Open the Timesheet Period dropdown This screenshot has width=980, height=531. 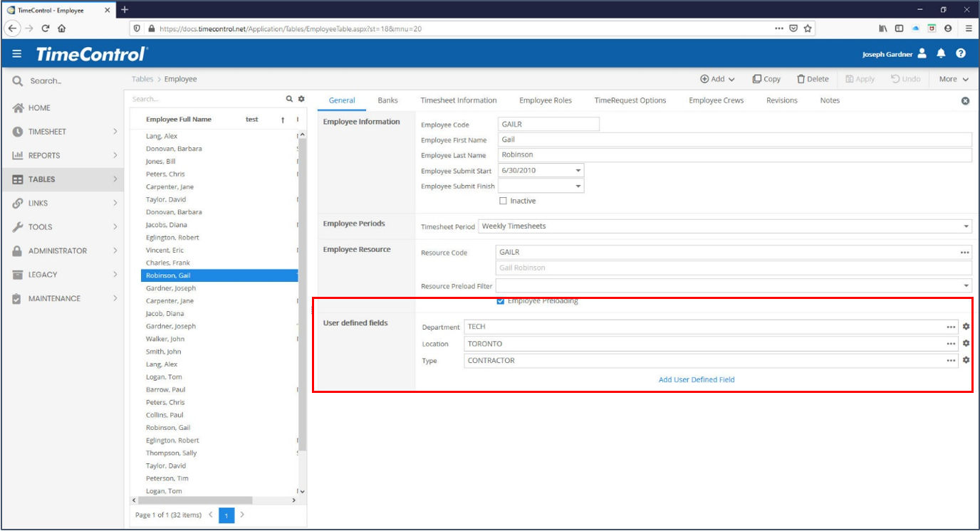967,226
